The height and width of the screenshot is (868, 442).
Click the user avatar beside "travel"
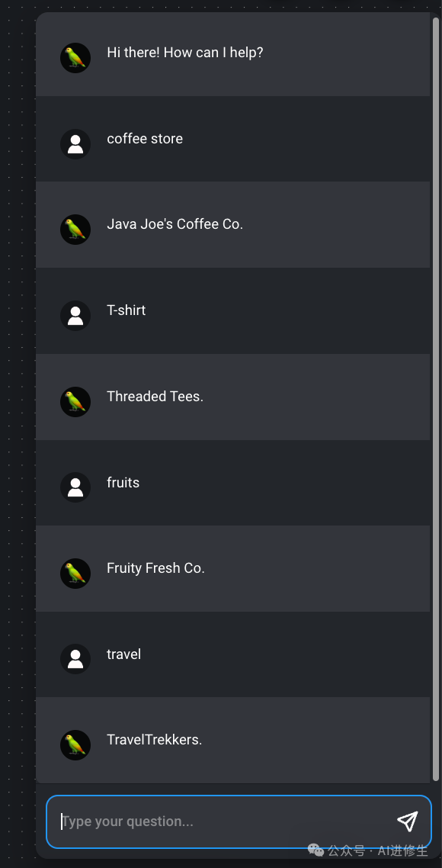[75, 659]
